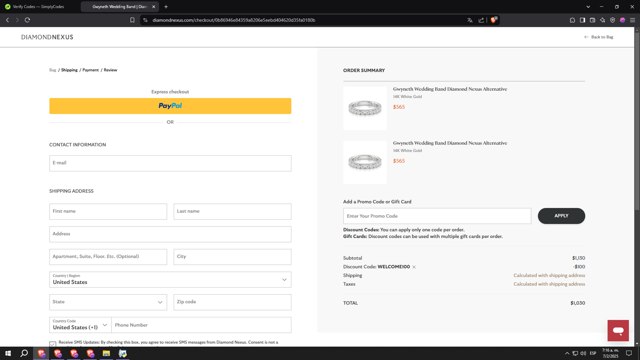
Task: Click the browser forward arrow
Action: [x=17, y=20]
